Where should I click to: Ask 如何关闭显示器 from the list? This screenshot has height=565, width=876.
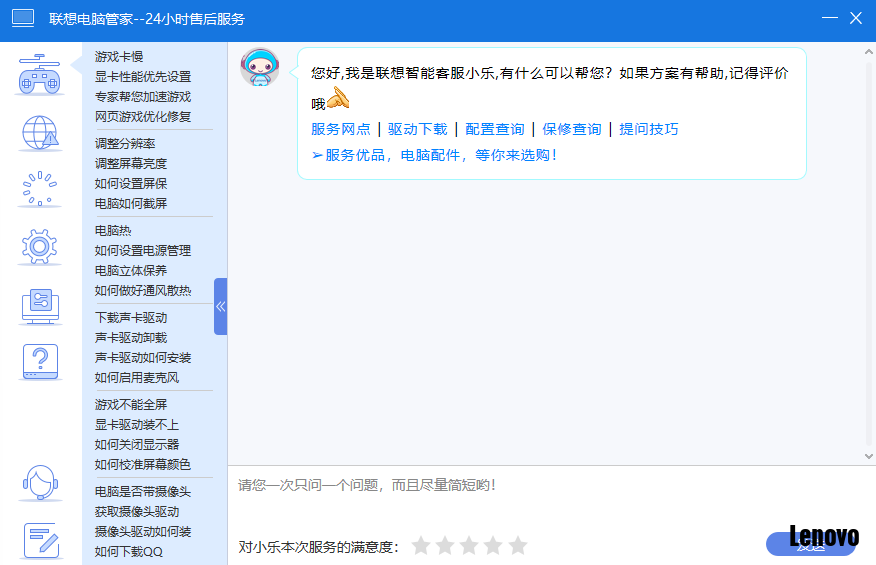[137, 445]
